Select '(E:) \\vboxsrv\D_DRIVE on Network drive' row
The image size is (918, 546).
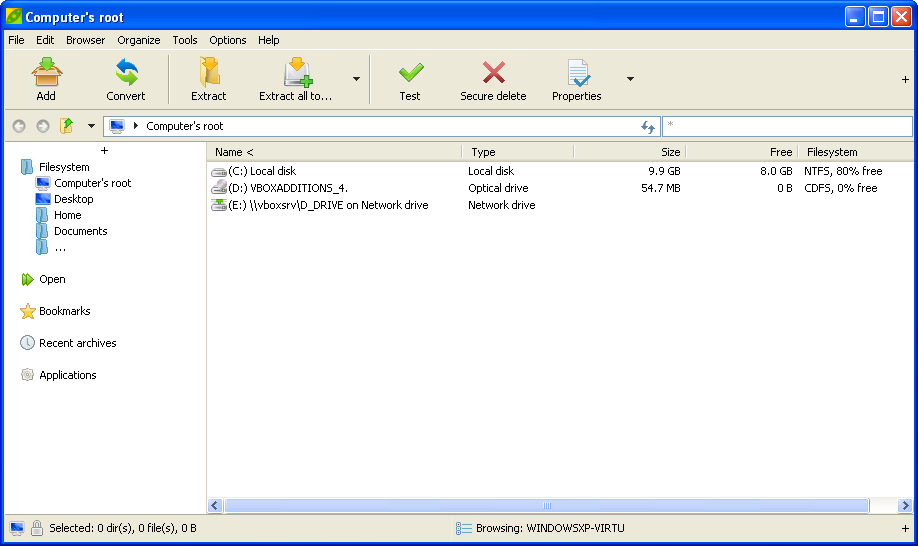pyautogui.click(x=560, y=205)
